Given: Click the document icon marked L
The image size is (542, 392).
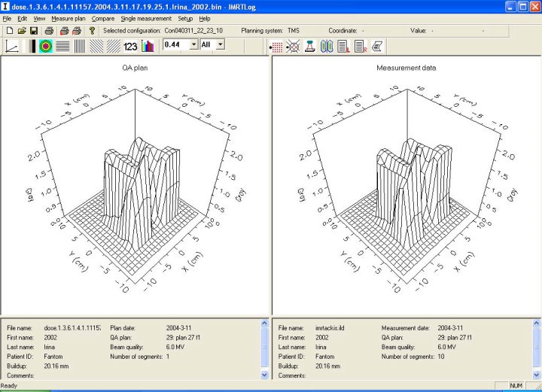Looking at the screenshot, I should click(343, 47).
